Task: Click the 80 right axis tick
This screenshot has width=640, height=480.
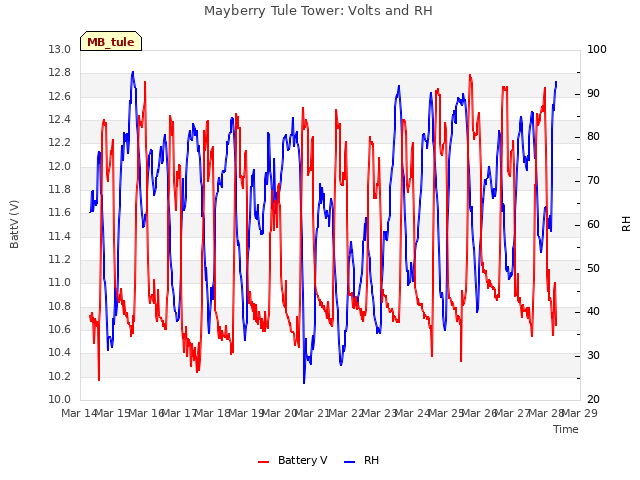Action: (593, 137)
